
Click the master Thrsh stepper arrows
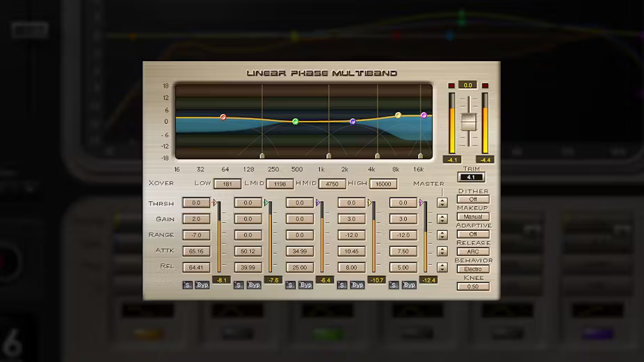click(x=442, y=203)
